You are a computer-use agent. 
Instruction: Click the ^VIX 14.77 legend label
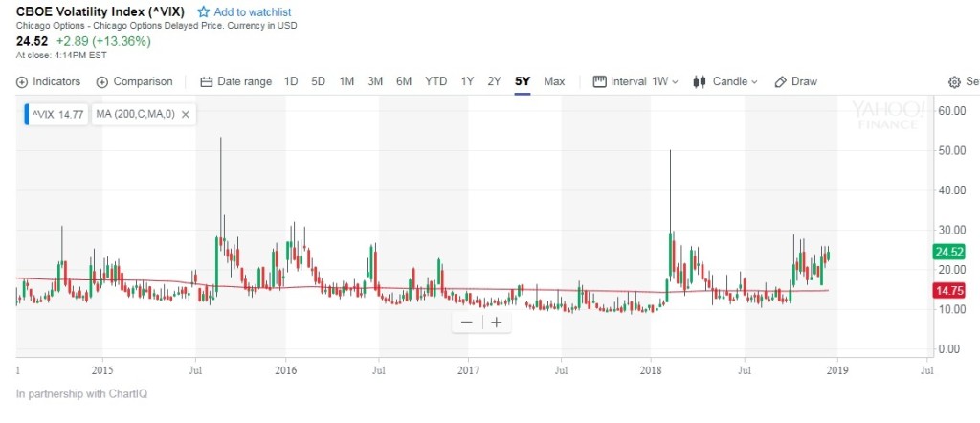click(57, 114)
